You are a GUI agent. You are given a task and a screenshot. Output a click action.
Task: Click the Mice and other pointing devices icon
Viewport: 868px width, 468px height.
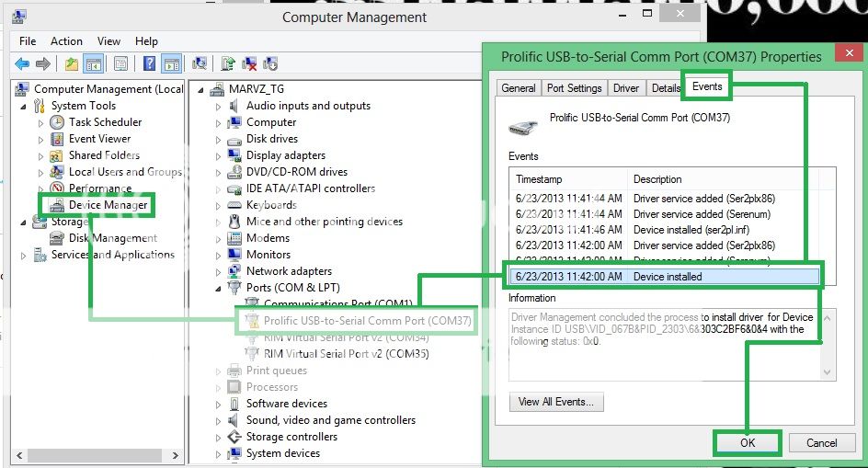pyautogui.click(x=234, y=222)
